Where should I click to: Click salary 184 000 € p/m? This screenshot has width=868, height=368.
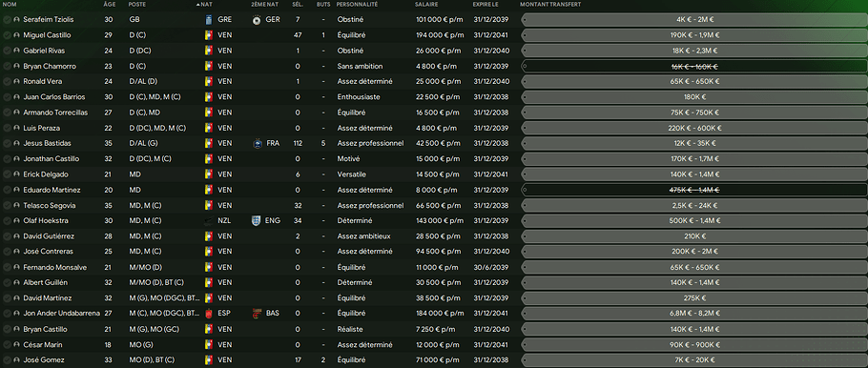tap(440, 314)
